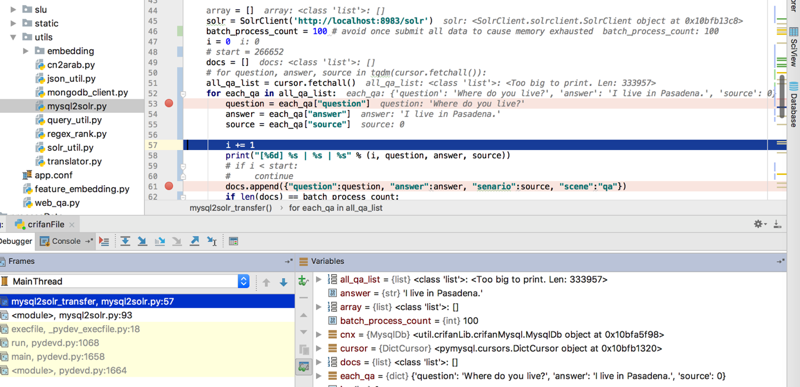
Task: Click the Step Out debugger icon
Action: pyautogui.click(x=194, y=241)
